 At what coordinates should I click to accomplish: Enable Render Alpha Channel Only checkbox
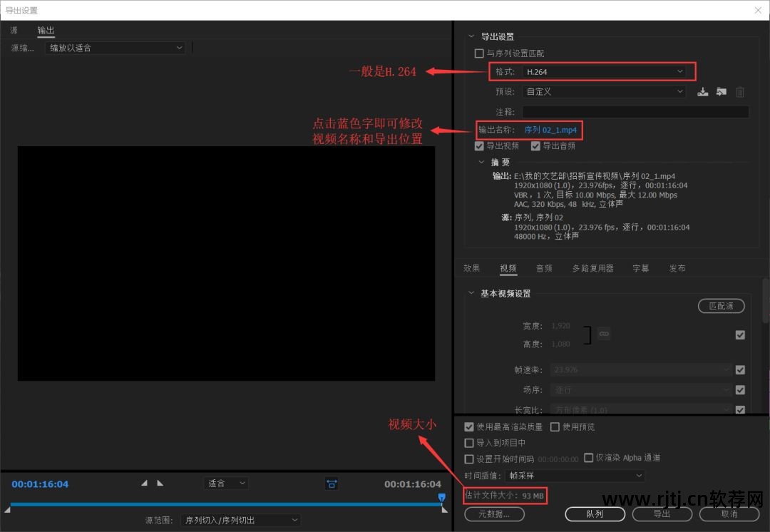coord(588,458)
